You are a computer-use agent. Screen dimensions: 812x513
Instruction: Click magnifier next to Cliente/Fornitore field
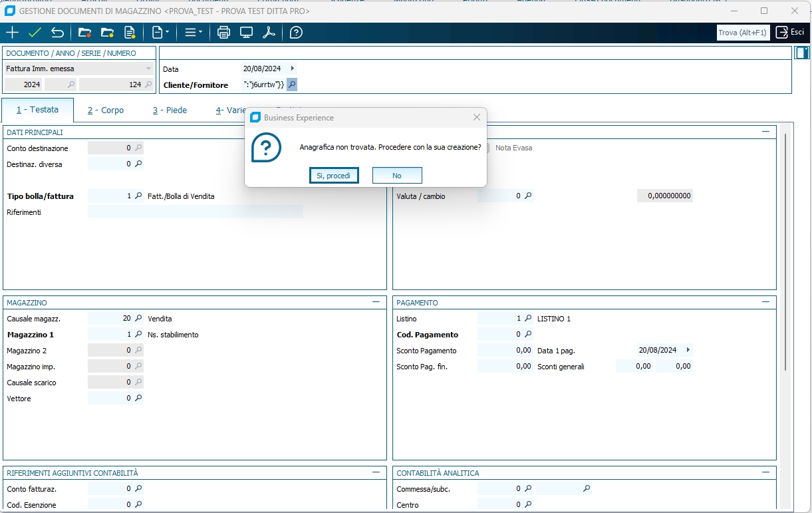292,85
